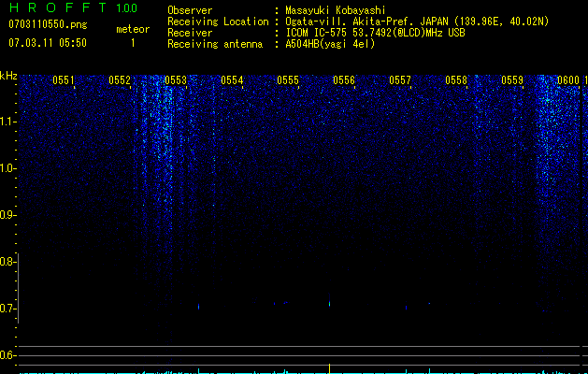
Task: Click the yellow peak in the amplitude graph
Action: (330, 368)
